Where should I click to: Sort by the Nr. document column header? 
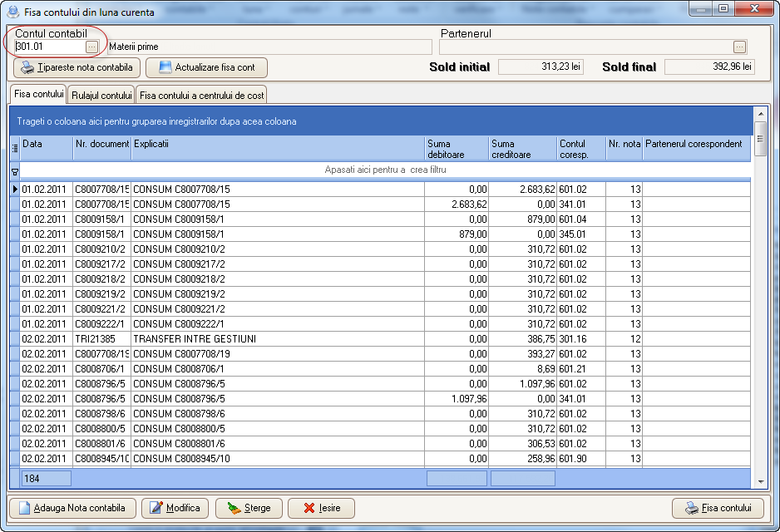point(102,148)
